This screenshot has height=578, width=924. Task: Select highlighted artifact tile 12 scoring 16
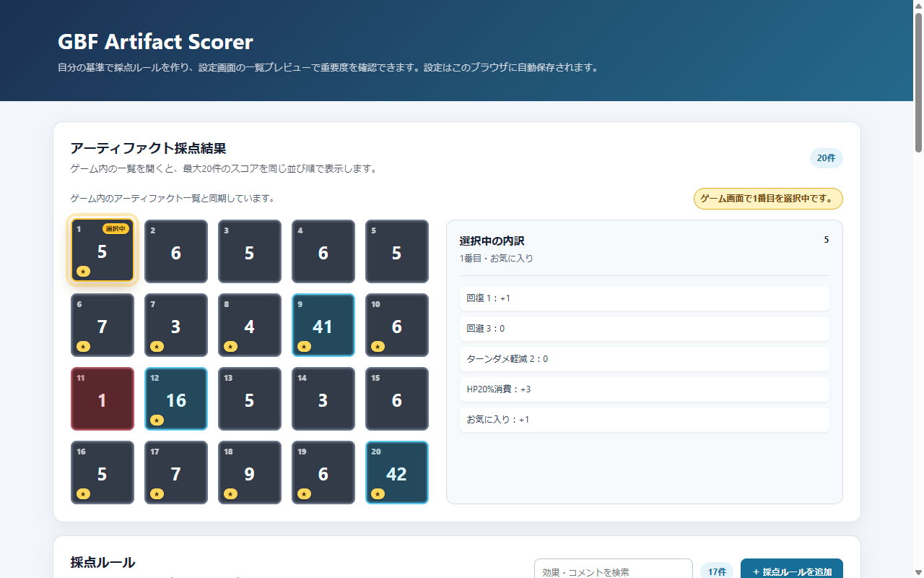tap(176, 398)
